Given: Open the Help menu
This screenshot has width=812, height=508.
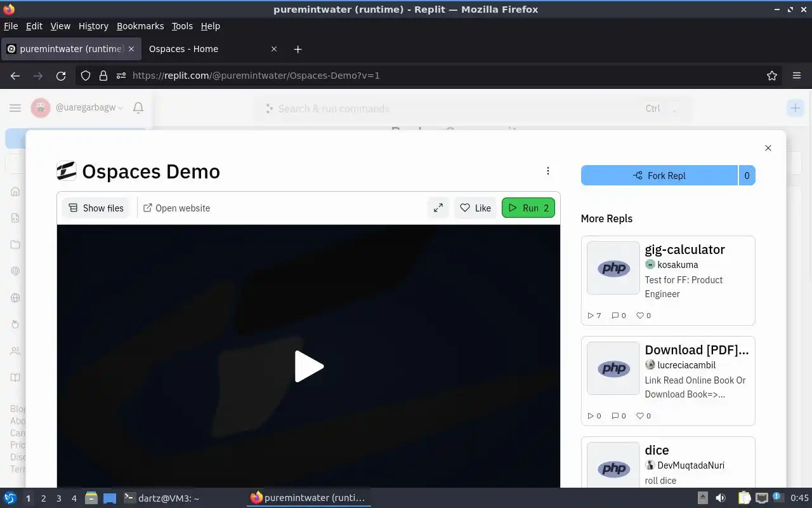Looking at the screenshot, I should click(x=210, y=26).
